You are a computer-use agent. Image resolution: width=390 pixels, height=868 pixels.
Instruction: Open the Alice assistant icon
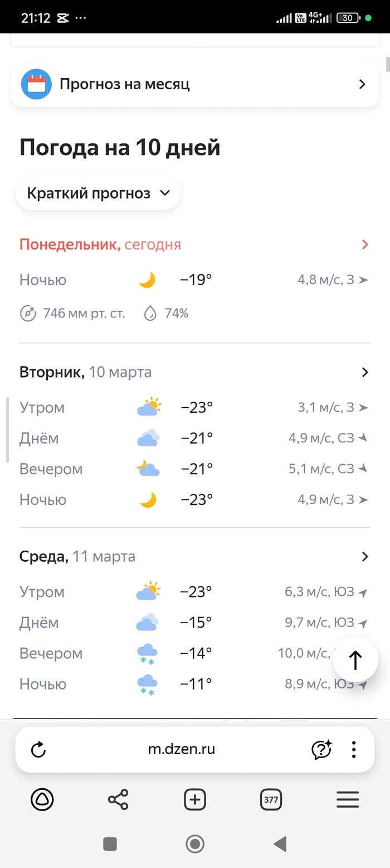[x=42, y=800]
